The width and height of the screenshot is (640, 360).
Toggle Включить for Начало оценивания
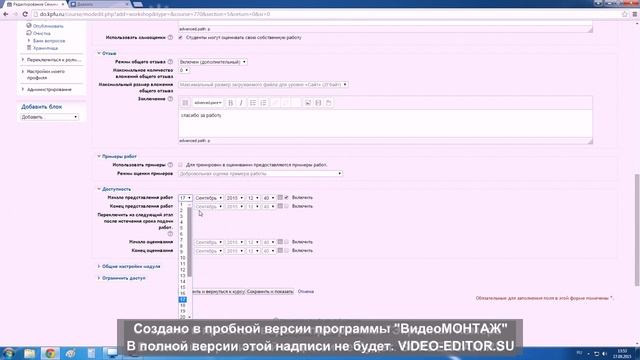pos(287,242)
